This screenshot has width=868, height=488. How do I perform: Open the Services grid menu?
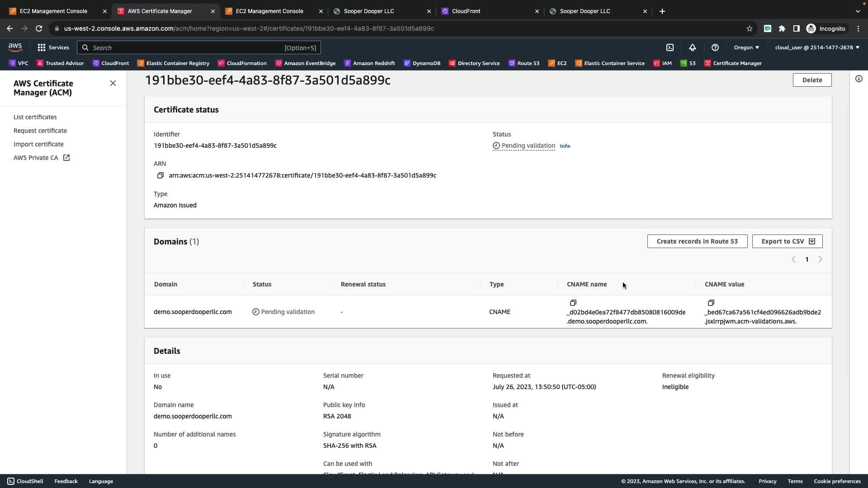tap(53, 47)
